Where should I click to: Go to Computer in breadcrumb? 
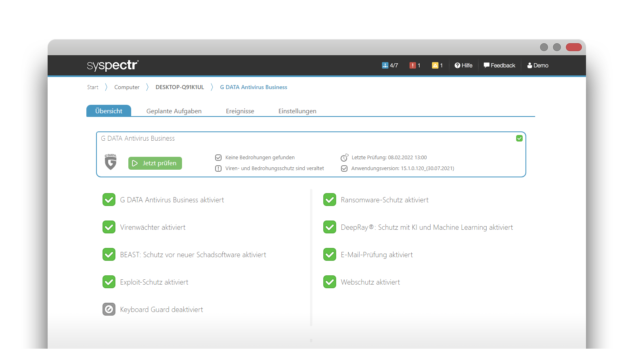(127, 87)
